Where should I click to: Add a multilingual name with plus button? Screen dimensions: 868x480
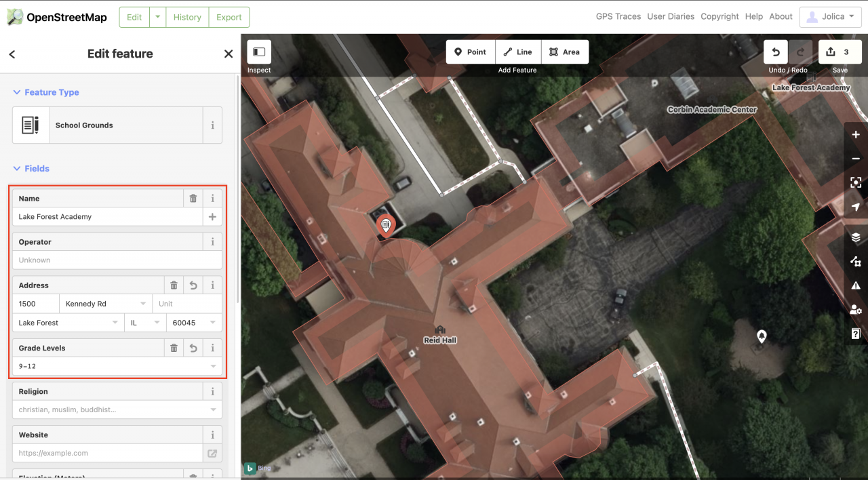pos(212,217)
